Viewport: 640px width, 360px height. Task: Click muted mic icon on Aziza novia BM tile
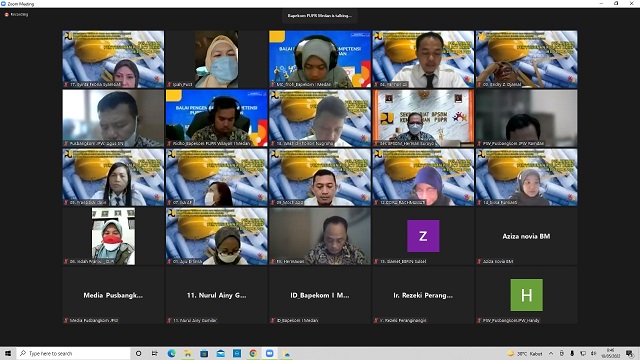(x=479, y=261)
